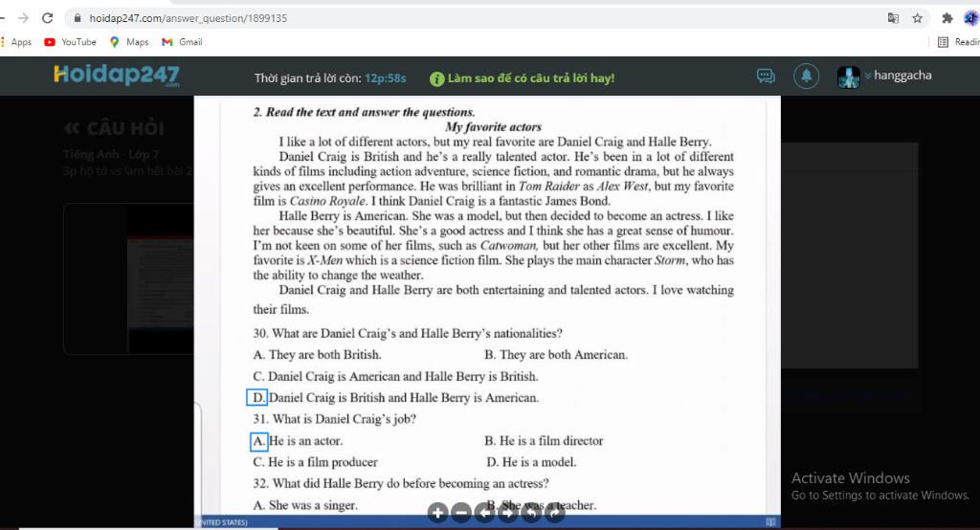Image resolution: width=980 pixels, height=530 pixels.
Task: Select answer 'D. He is a model.'
Action: pyautogui.click(x=531, y=462)
